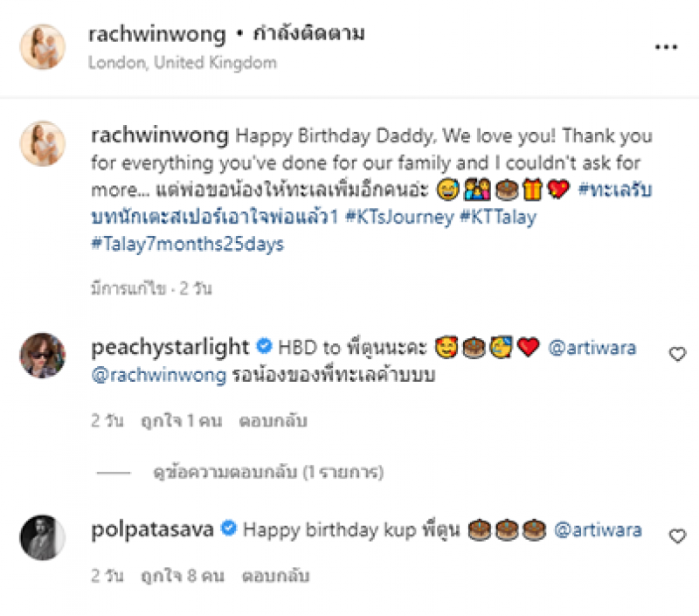Click peachystarlight verified badge
699x616 pixels.
[x=264, y=346]
